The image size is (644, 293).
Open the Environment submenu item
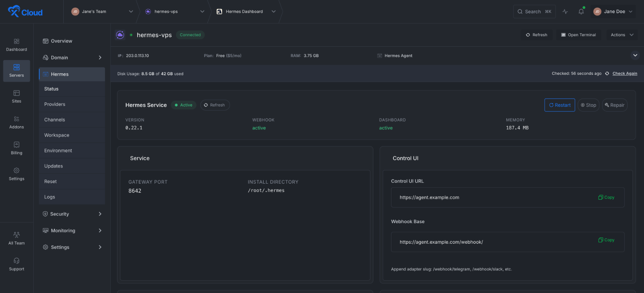click(72, 150)
